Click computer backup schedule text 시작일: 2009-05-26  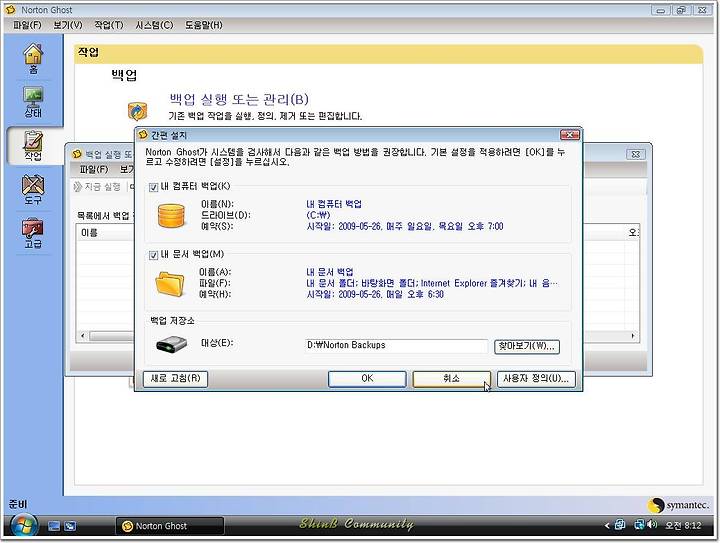[405, 226]
